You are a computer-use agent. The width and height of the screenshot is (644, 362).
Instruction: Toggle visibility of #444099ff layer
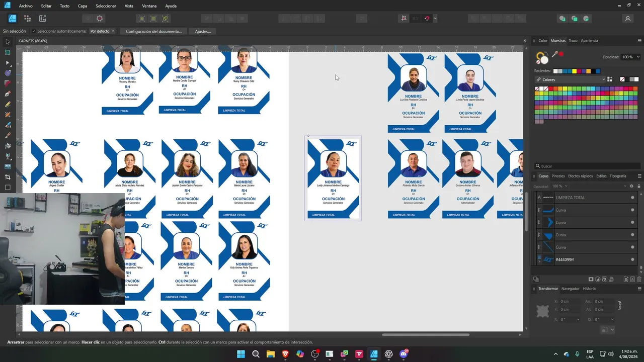[632, 259]
